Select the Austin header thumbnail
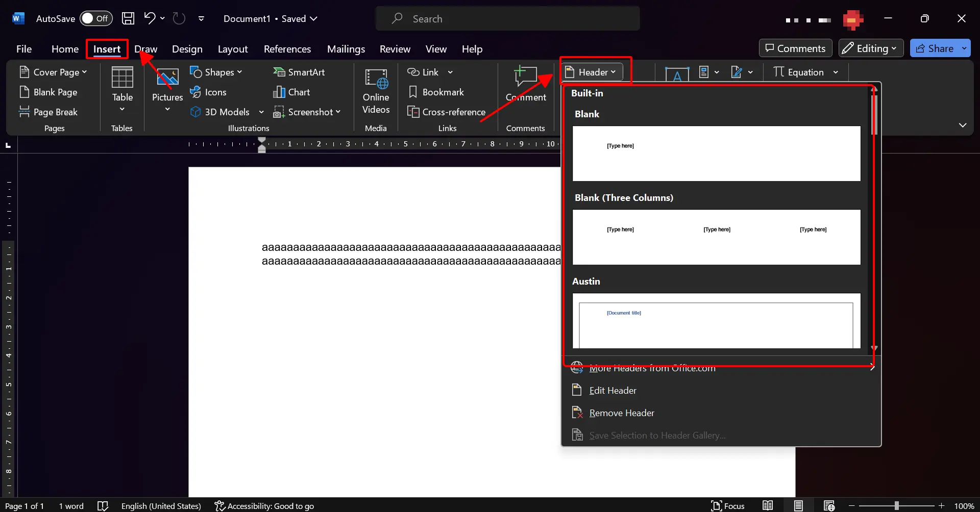Viewport: 980px width, 512px height. (717, 321)
